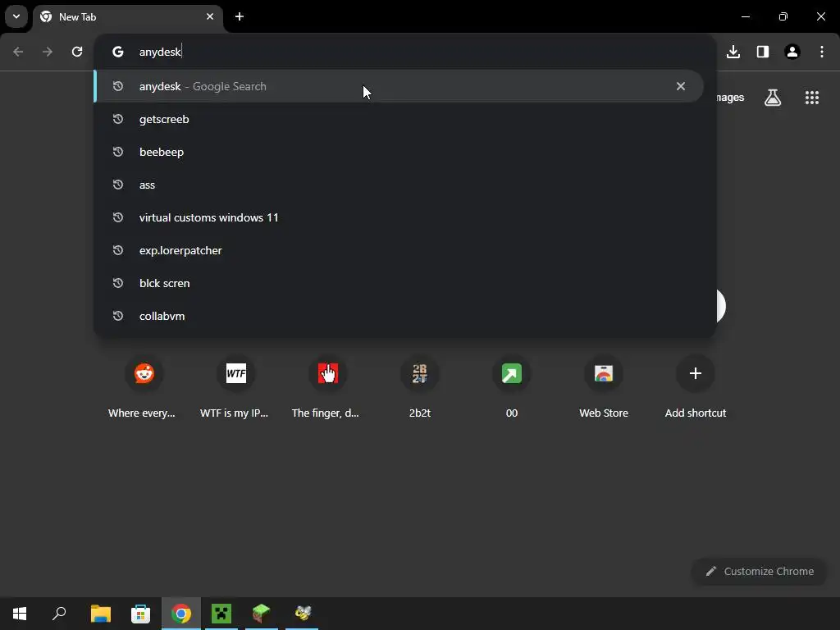Select virtual customs windows 11 suggestion
Image resolution: width=840 pixels, height=630 pixels.
(x=398, y=217)
